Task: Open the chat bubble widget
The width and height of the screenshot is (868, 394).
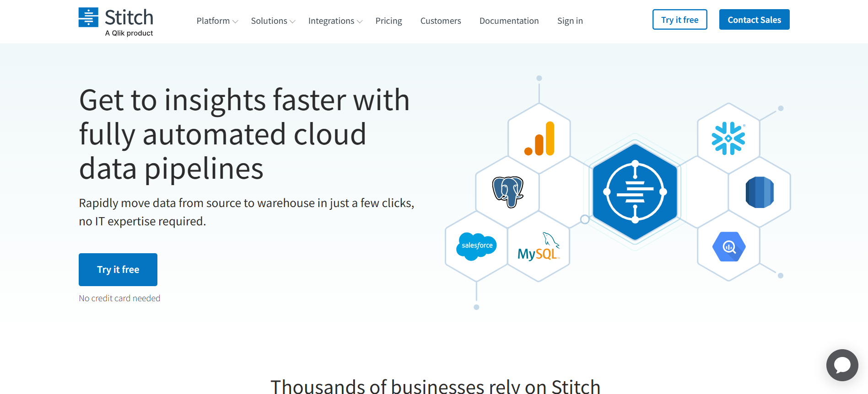Action: (842, 365)
